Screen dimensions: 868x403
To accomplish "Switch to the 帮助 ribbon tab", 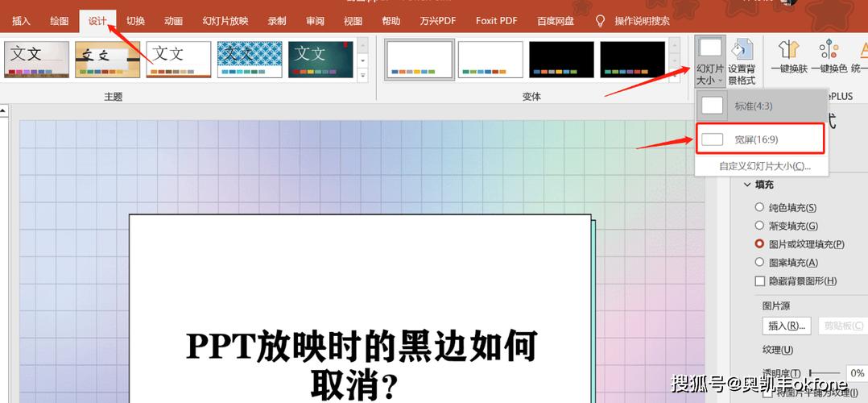I will point(391,21).
